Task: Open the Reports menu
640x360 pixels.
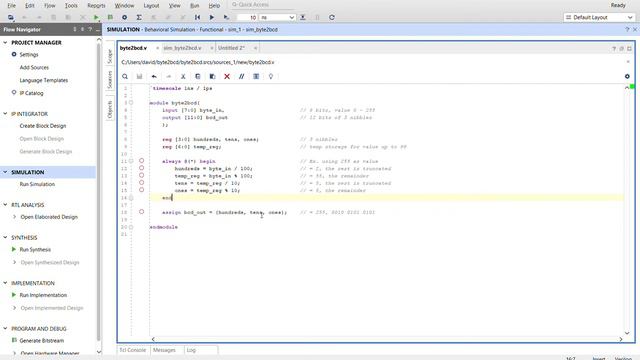Action: pyautogui.click(x=96, y=6)
